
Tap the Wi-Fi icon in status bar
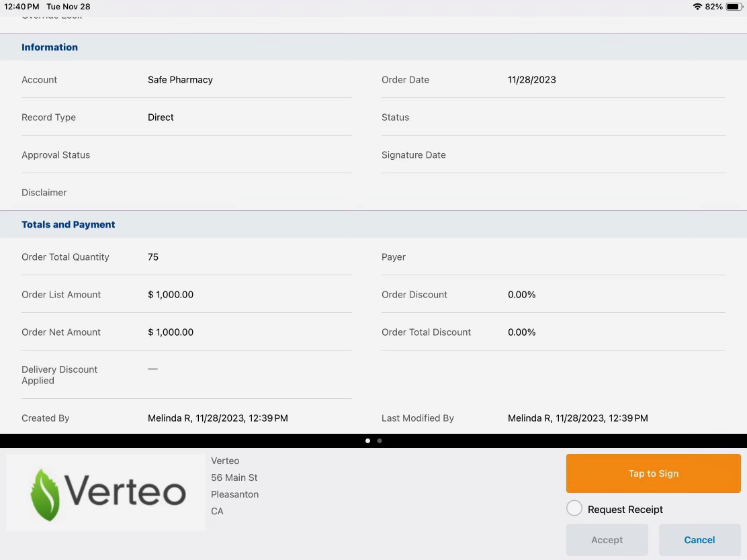[x=697, y=7]
